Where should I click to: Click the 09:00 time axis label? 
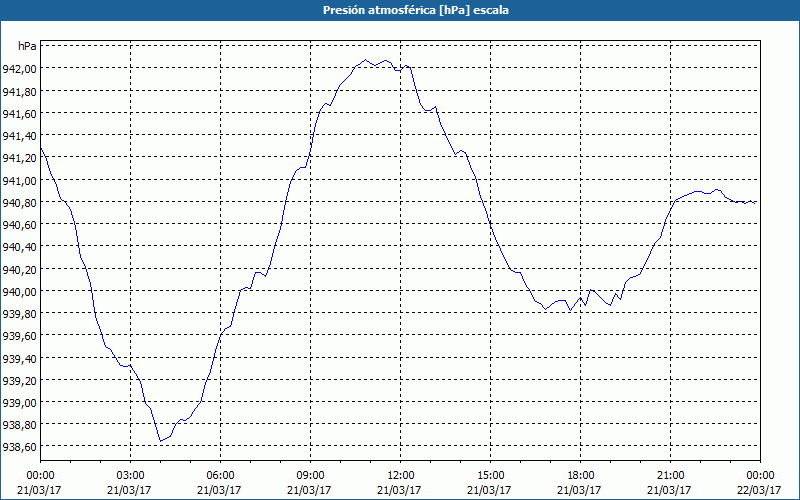[x=310, y=476]
